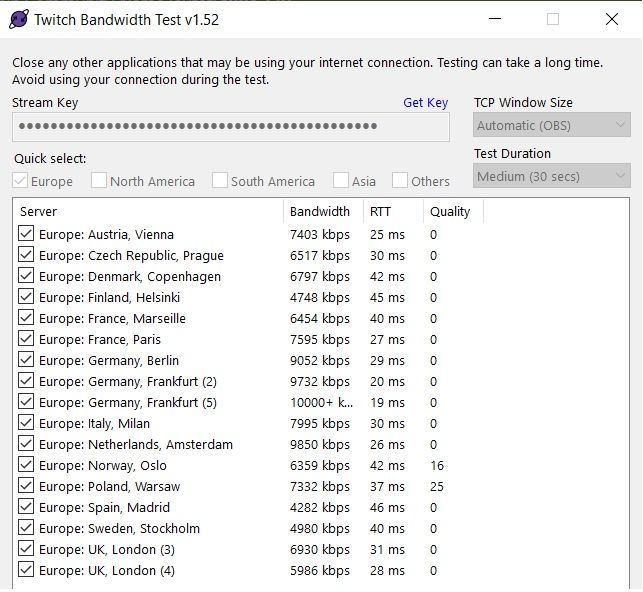The width and height of the screenshot is (643, 592).
Task: Click the 45 ms RTT for Helsinki
Action: 387,298
